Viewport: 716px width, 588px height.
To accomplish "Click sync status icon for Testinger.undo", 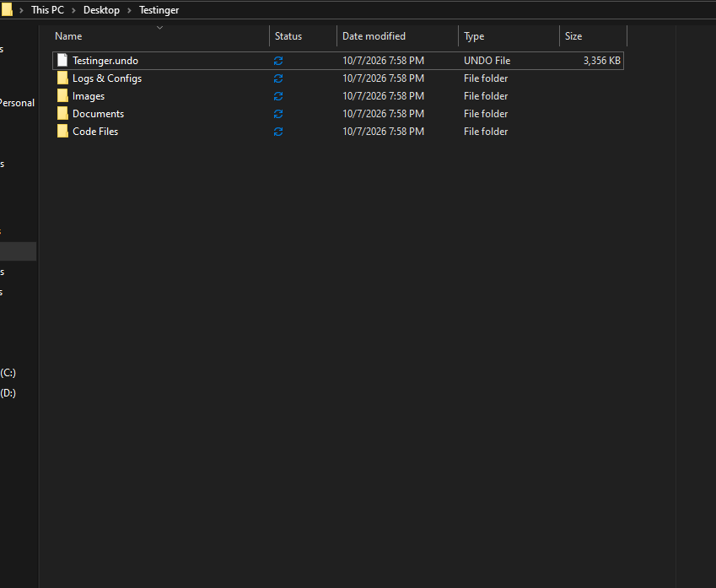I will coord(278,61).
